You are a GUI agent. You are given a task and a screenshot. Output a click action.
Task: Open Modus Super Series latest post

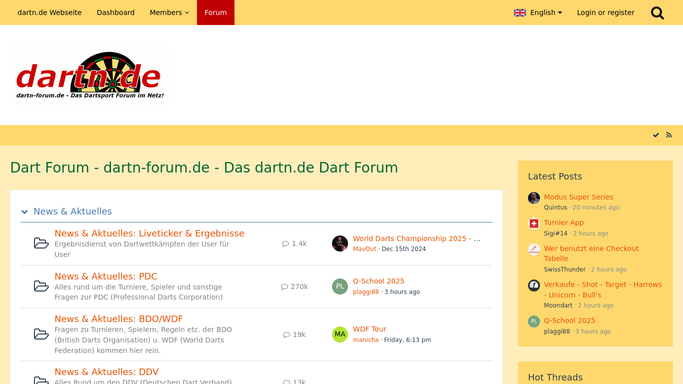[578, 197]
